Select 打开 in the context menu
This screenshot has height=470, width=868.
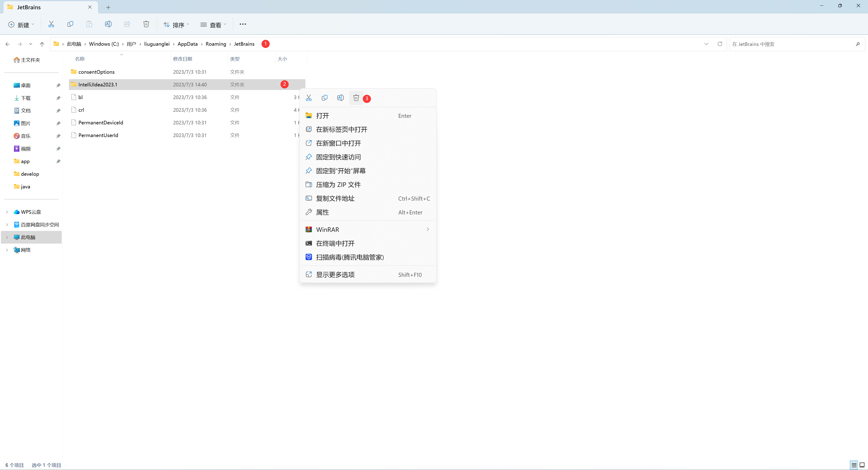368,116
